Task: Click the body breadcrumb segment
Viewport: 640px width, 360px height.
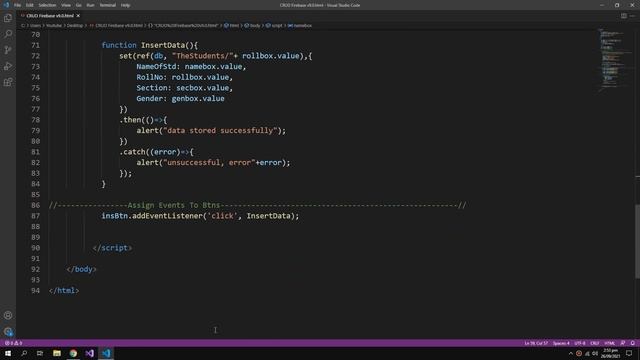Action: tap(252, 25)
